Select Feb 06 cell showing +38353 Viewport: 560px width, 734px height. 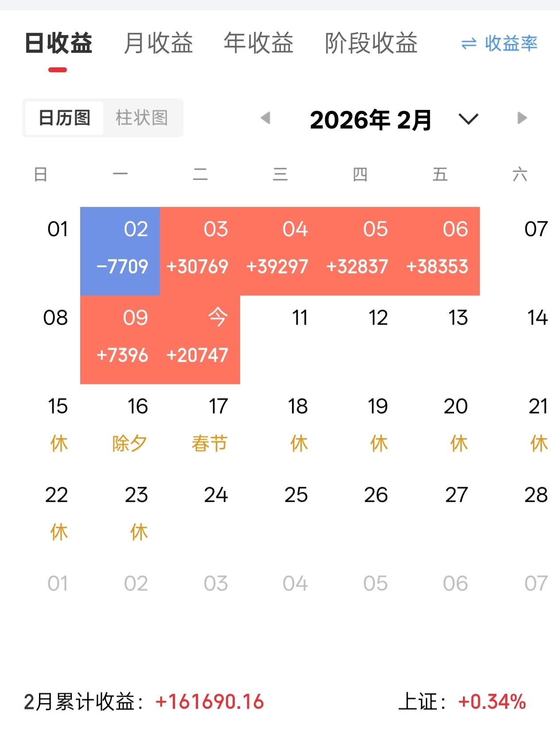(439, 251)
